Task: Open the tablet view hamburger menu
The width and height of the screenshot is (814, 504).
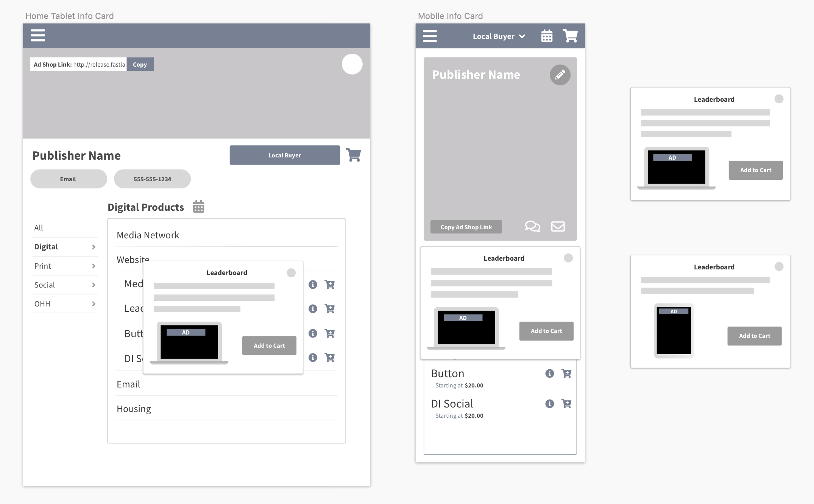Action: 38,36
